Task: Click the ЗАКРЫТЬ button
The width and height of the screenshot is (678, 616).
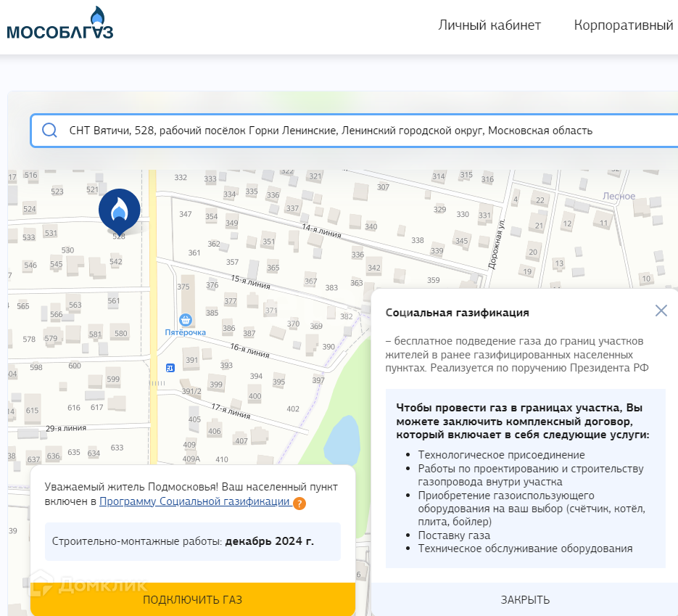Action: [525, 599]
